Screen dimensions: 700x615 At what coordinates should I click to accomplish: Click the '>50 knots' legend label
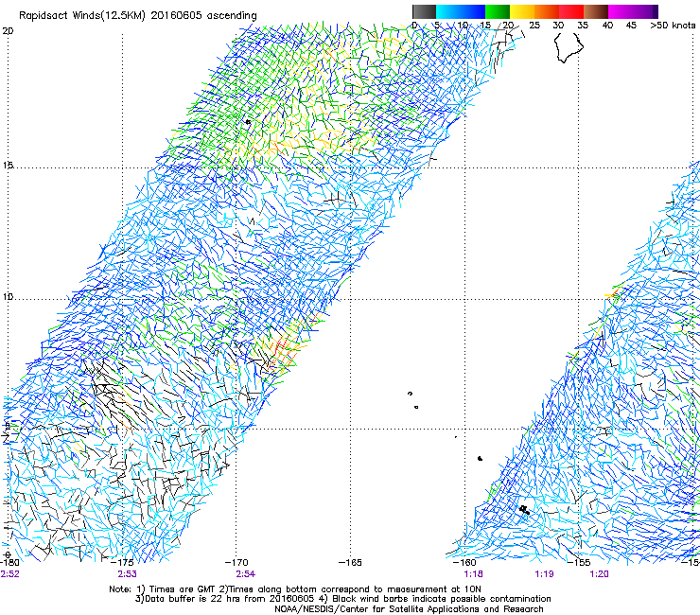click(673, 26)
